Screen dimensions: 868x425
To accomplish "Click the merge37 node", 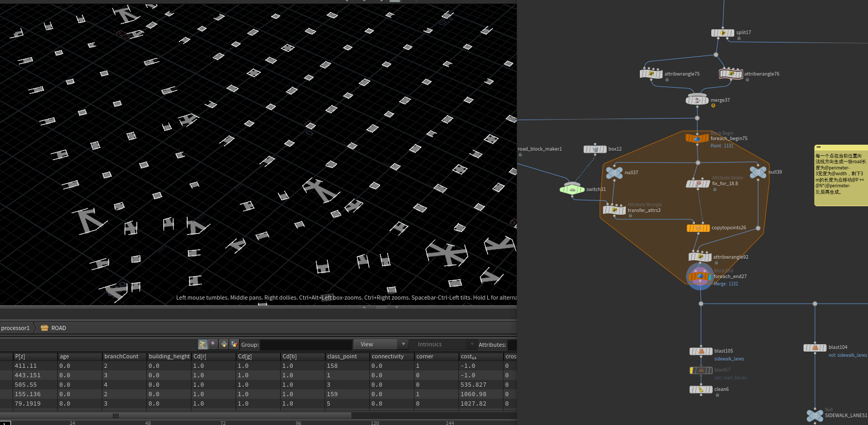I will (697, 100).
